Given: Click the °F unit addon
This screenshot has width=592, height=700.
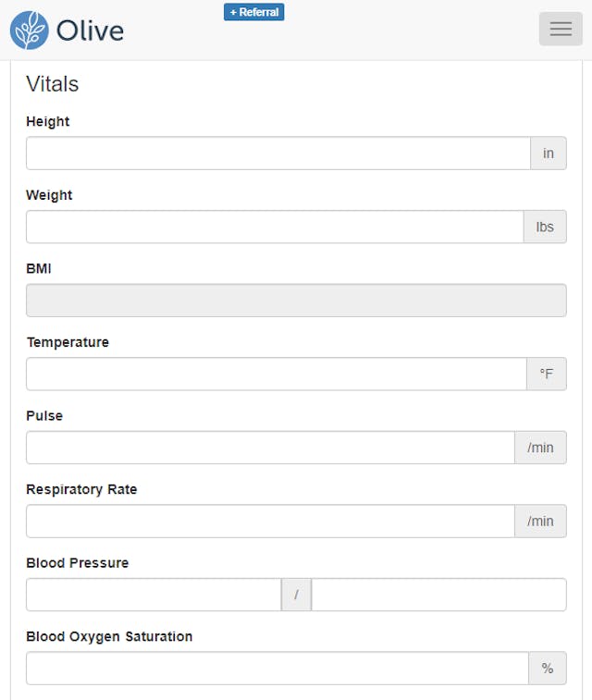Looking at the screenshot, I should 547,374.
